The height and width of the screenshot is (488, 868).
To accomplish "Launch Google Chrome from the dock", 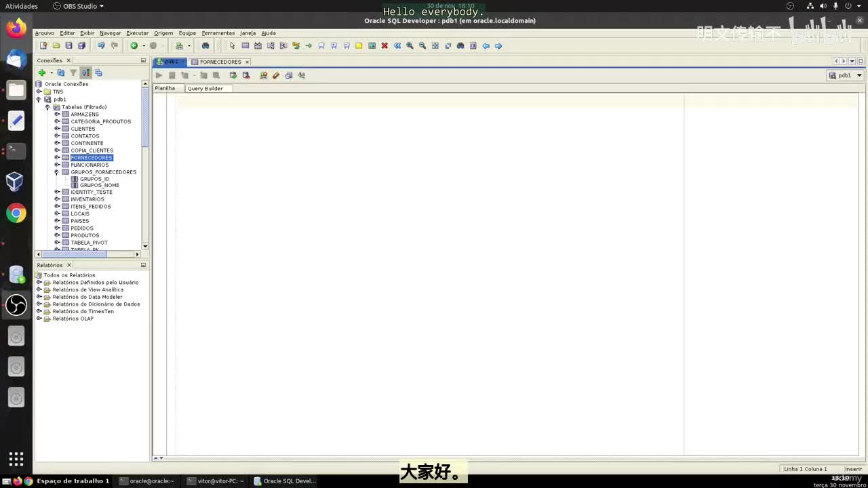I will click(x=16, y=213).
